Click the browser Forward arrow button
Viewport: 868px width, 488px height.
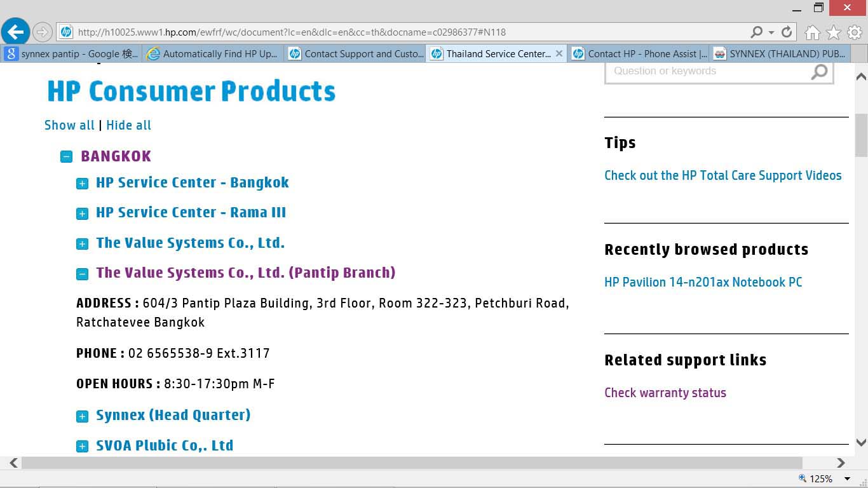pyautogui.click(x=42, y=32)
